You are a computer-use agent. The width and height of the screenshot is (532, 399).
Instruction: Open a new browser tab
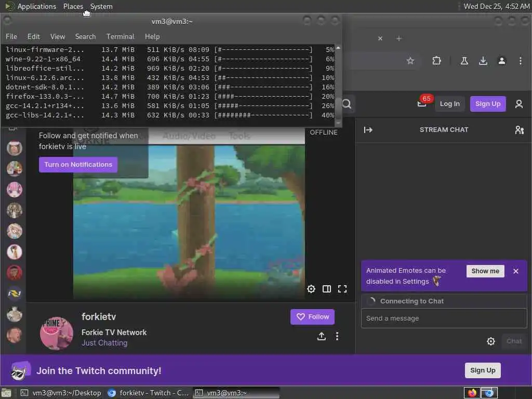coord(399,38)
